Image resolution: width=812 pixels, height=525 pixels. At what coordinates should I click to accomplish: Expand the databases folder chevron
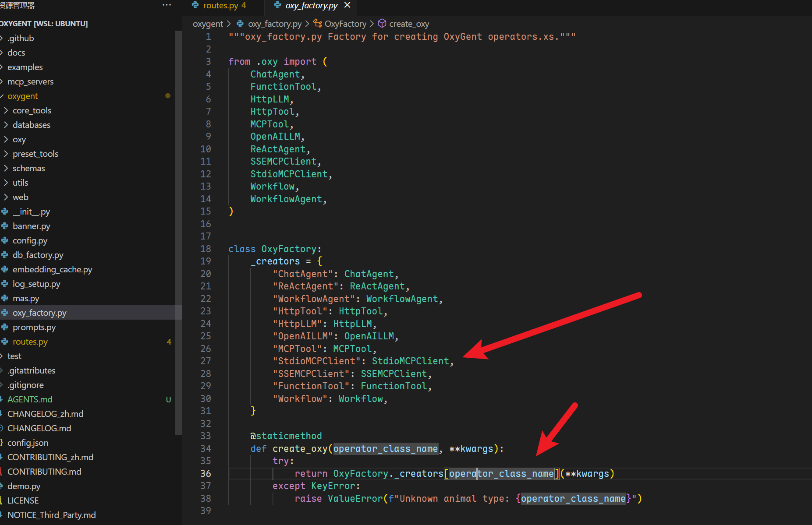(6, 125)
